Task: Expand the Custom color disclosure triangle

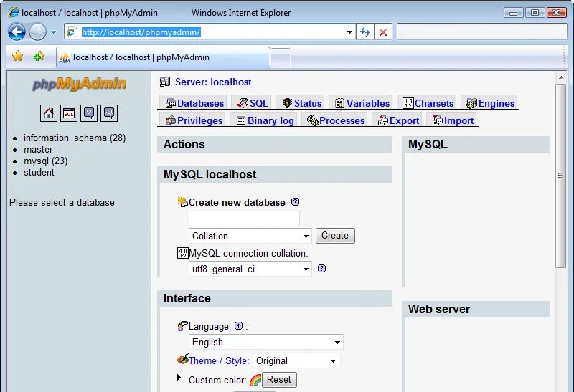Action: click(x=179, y=378)
